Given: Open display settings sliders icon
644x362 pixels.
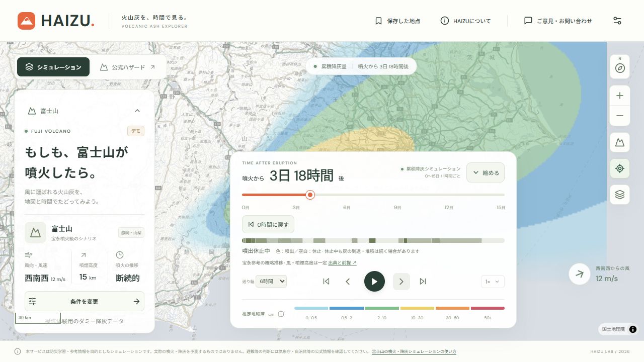Looking at the screenshot, I should pyautogui.click(x=617, y=21).
